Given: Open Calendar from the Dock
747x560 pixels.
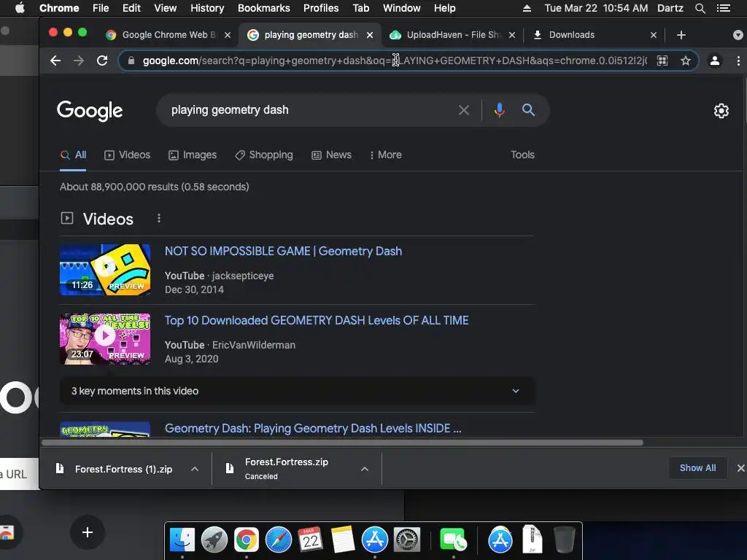Looking at the screenshot, I should (310, 540).
